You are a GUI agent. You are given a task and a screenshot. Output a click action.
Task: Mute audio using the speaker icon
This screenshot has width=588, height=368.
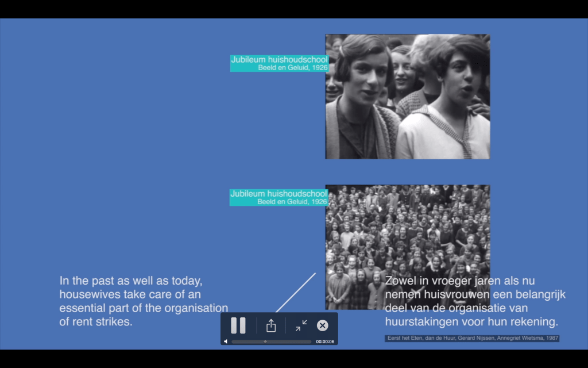pyautogui.click(x=226, y=342)
